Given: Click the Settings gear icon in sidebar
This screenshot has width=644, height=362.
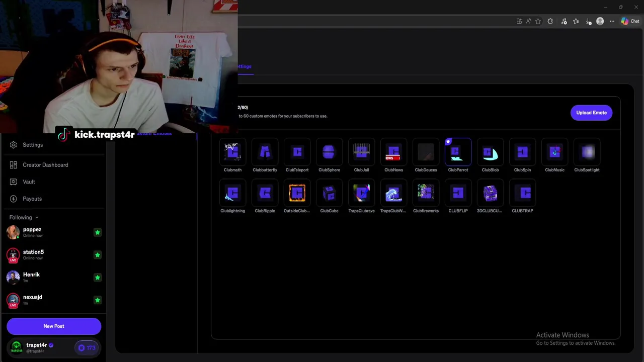Looking at the screenshot, I should coord(13,145).
